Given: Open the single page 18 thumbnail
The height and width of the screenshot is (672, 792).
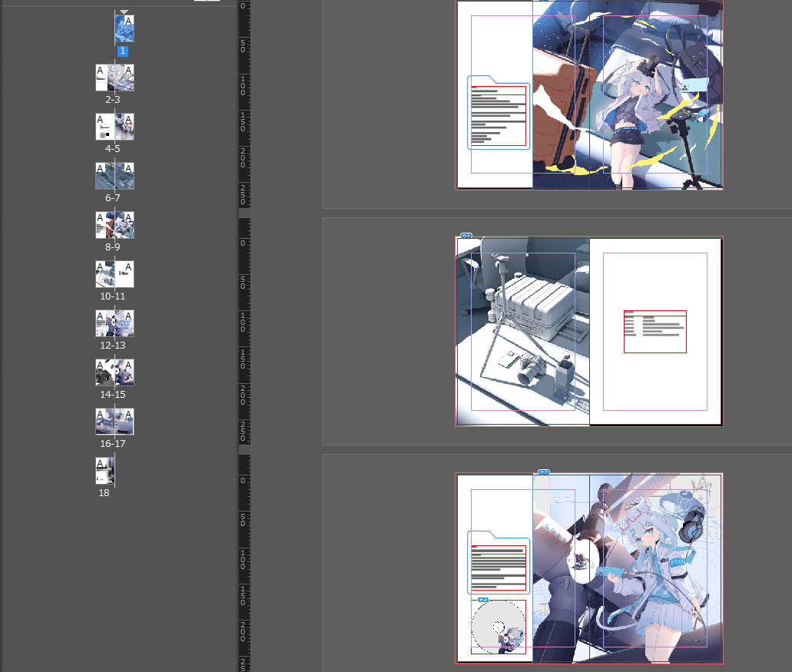Looking at the screenshot, I should (x=104, y=471).
